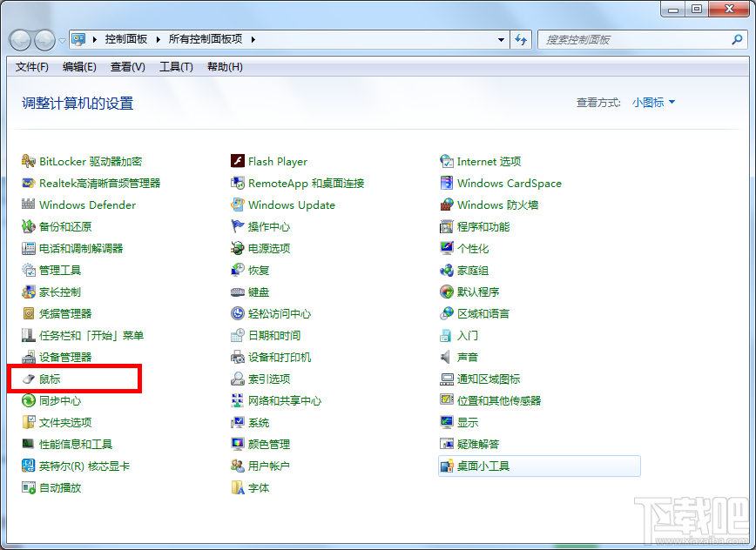Click the search magnifier icon

pyautogui.click(x=737, y=39)
